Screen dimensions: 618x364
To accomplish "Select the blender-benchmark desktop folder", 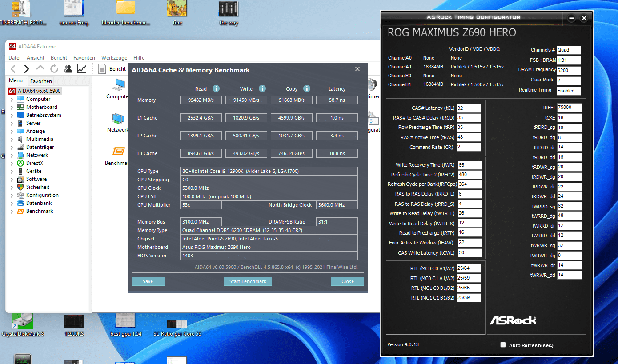I will (126, 12).
